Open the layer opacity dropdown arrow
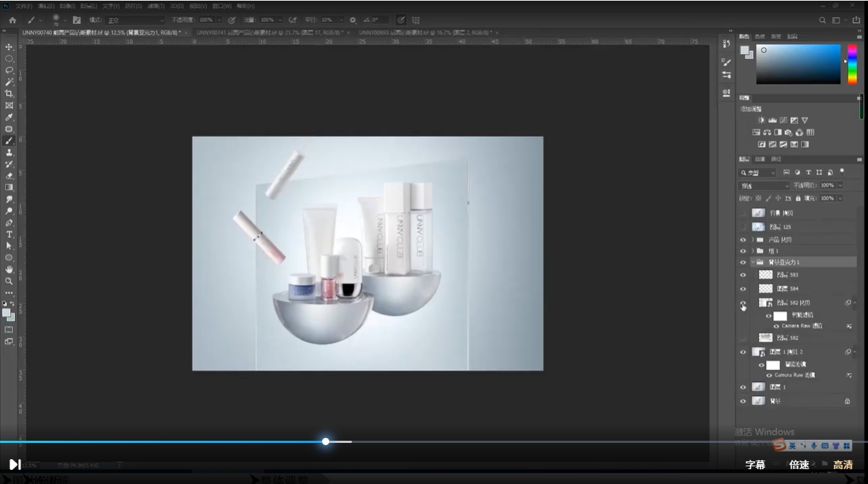868x484 pixels. (840, 186)
